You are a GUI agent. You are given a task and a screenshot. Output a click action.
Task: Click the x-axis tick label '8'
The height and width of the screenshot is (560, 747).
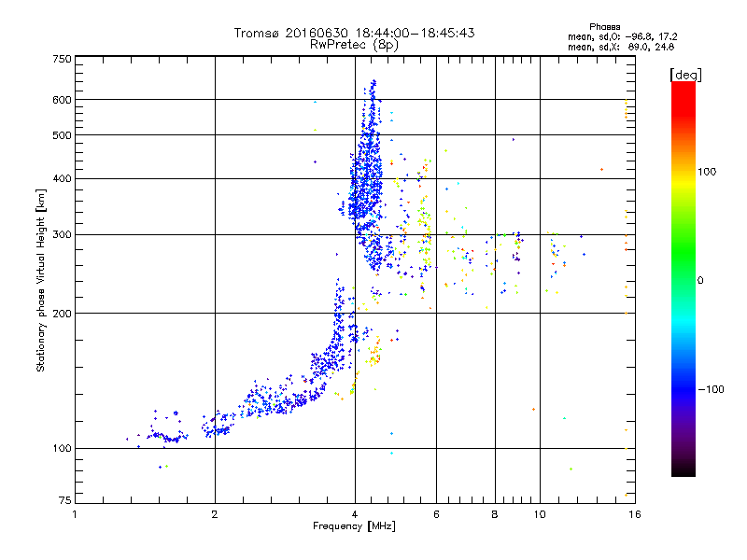coord(495,514)
